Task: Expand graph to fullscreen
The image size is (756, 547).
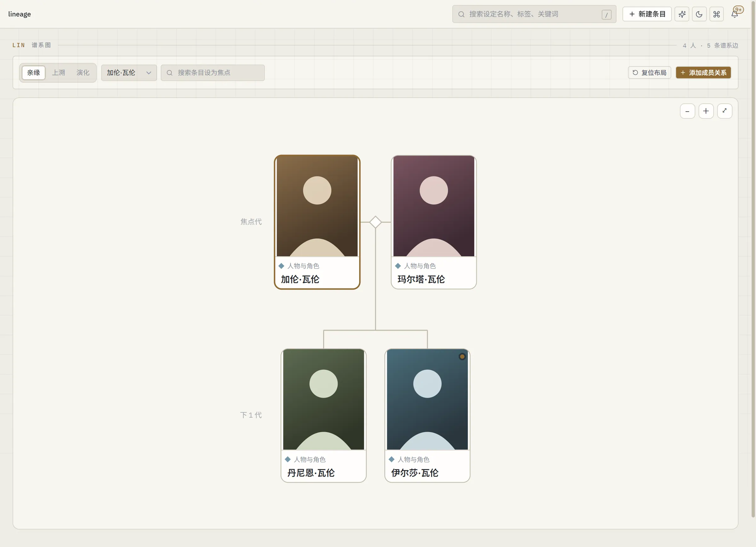Action: point(725,111)
